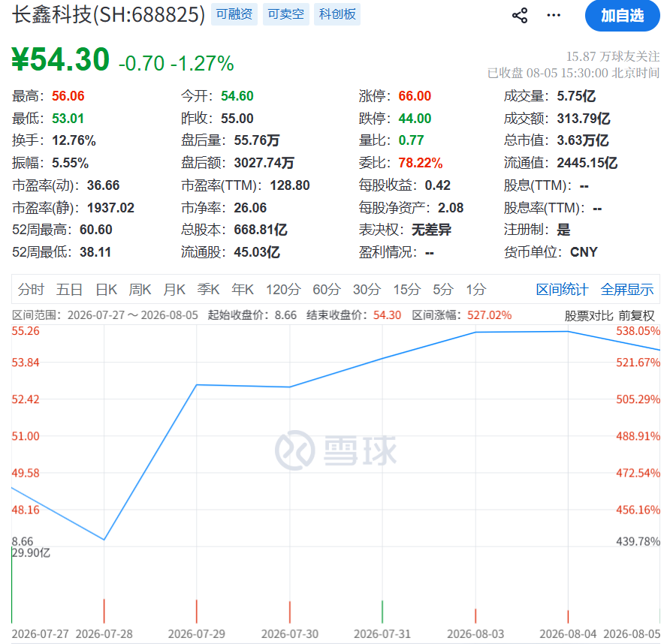667x644 pixels.
Task: Click the 2026-08-03 date label on the axis
Action: pos(475,633)
